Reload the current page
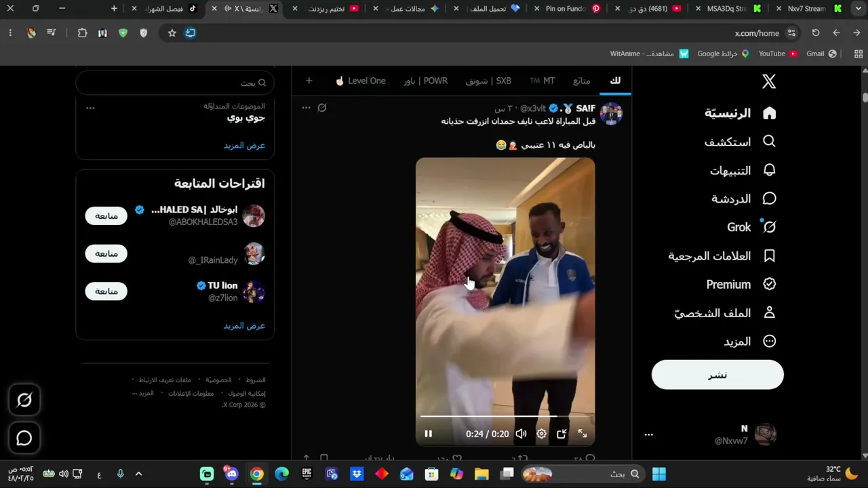 [816, 33]
